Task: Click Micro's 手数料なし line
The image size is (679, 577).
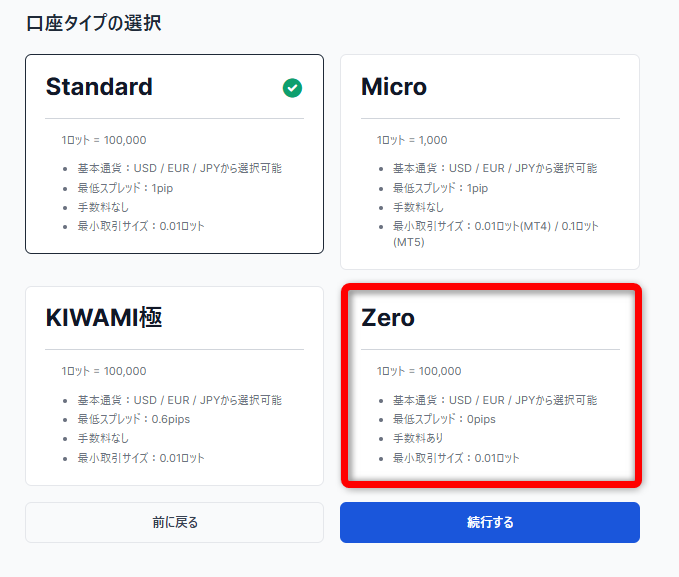Action: click(418, 207)
